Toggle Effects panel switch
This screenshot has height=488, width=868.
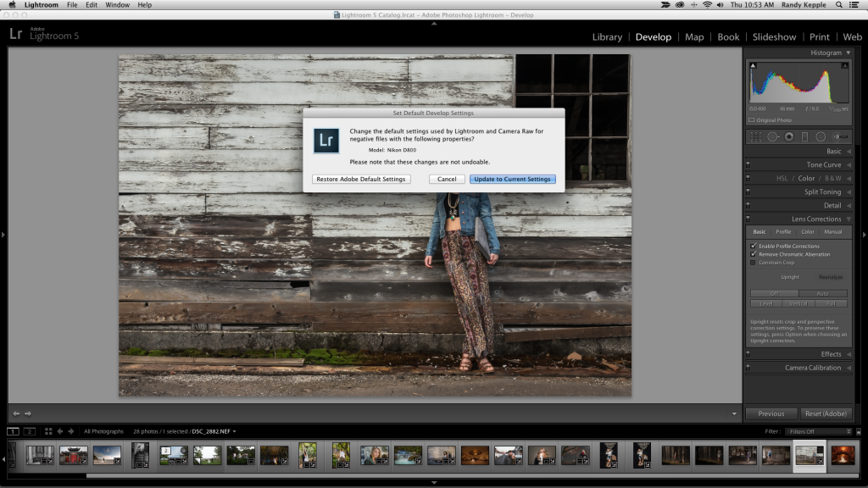(748, 353)
